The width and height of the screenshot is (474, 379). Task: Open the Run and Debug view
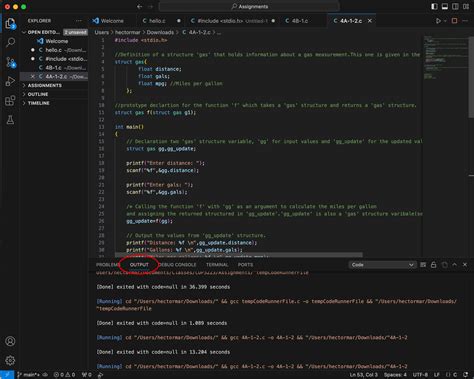pyautogui.click(x=10, y=81)
